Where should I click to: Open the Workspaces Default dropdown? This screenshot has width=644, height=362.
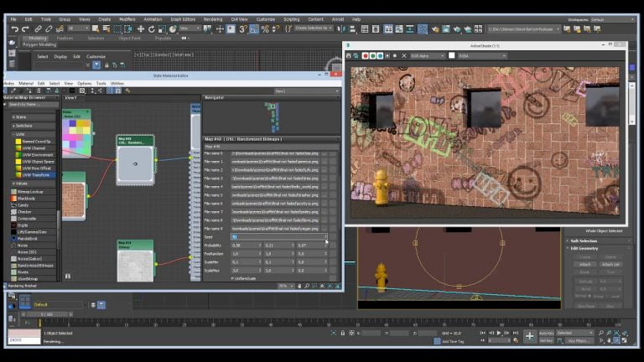click(x=613, y=19)
